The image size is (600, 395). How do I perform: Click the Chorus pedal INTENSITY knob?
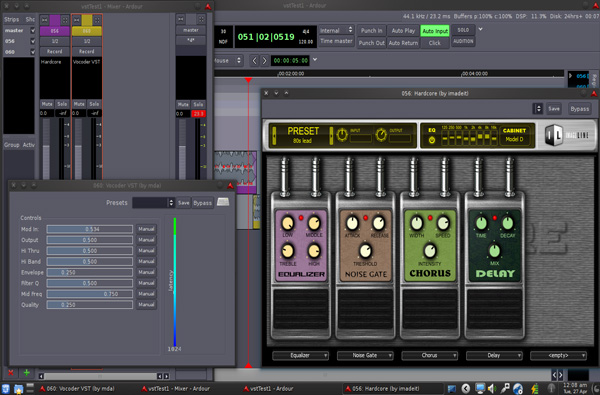pos(430,251)
